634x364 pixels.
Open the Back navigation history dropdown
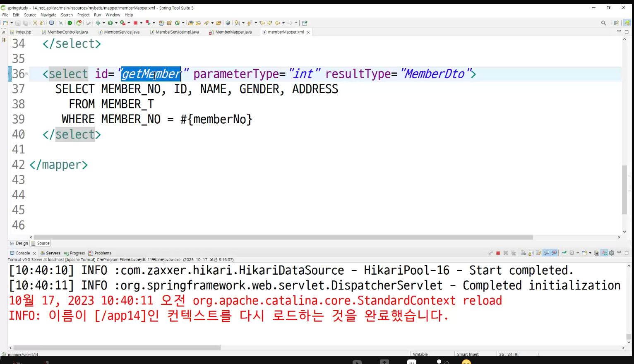[x=283, y=23]
